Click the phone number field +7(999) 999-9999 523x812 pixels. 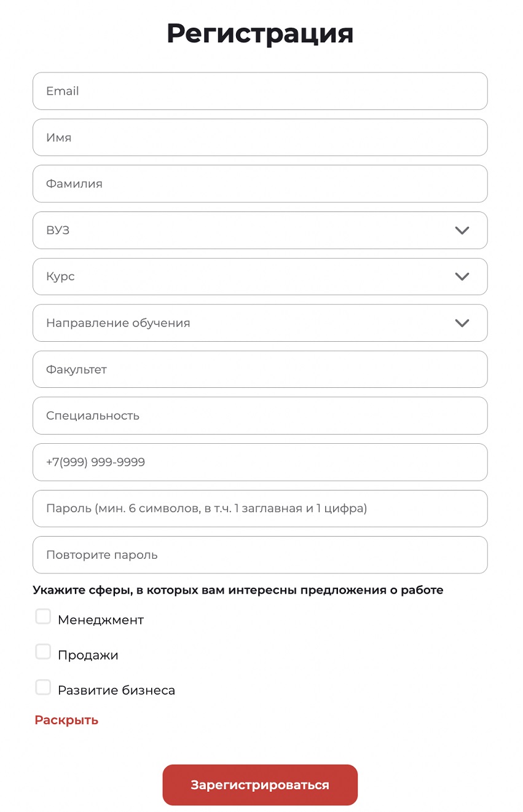click(x=260, y=462)
